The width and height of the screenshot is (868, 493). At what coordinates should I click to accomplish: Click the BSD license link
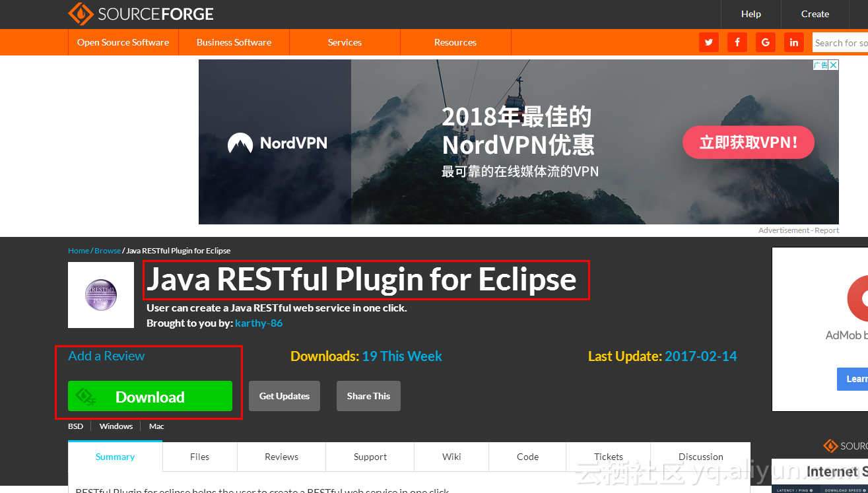(x=76, y=426)
